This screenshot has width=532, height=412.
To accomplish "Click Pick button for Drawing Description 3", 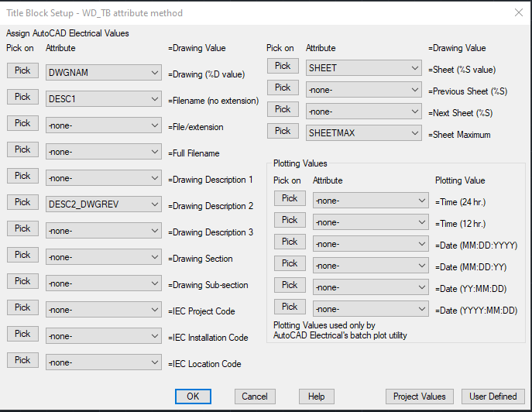I will pyautogui.click(x=22, y=228).
